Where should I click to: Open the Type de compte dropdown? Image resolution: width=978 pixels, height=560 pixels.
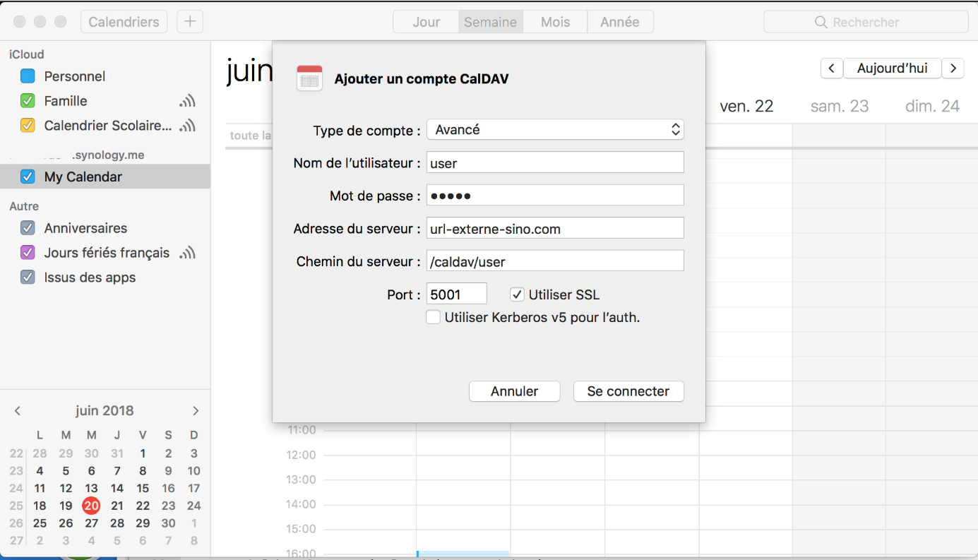(x=555, y=130)
